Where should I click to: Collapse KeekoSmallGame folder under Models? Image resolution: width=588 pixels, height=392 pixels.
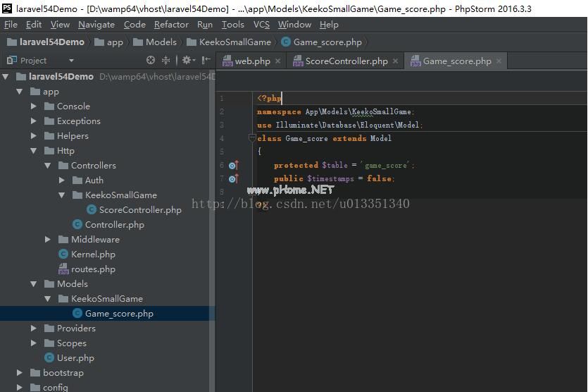(x=48, y=298)
